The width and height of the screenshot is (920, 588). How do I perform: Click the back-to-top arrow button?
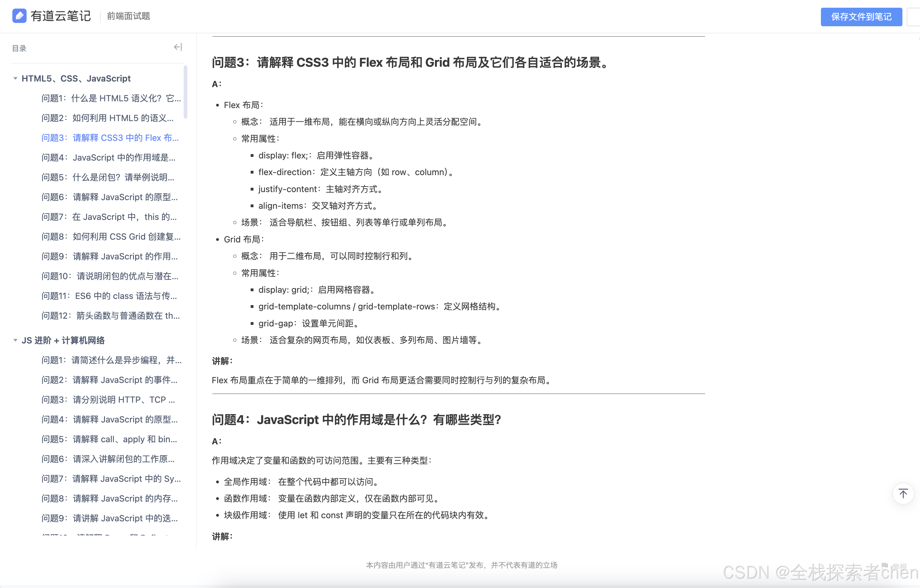(x=903, y=493)
